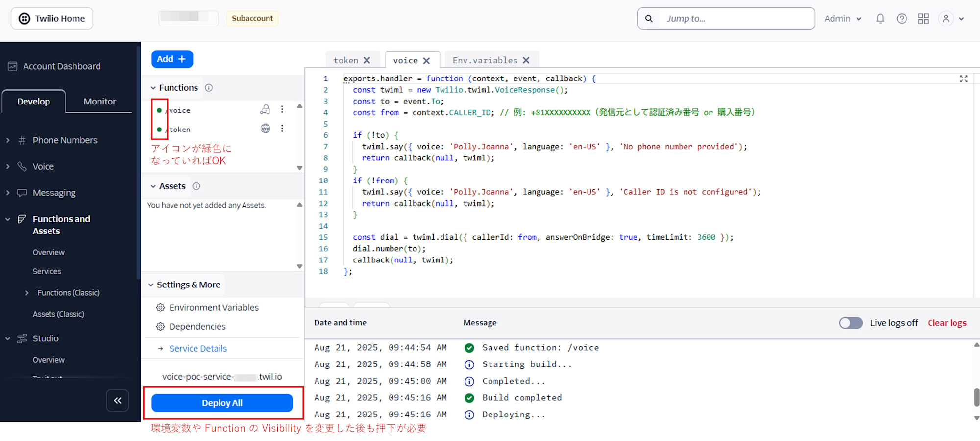Image resolution: width=980 pixels, height=441 pixels.
Task: Open the Studio Overview link
Action: point(49,360)
